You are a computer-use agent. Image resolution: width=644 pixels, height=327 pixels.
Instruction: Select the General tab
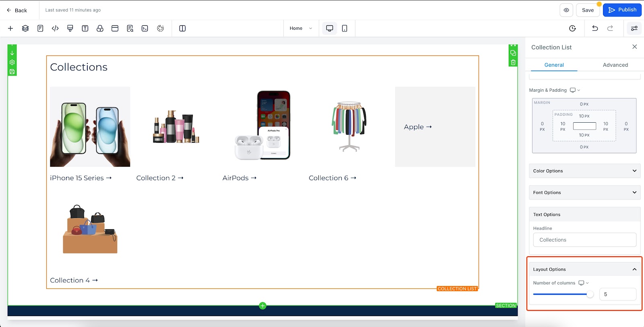tap(554, 65)
